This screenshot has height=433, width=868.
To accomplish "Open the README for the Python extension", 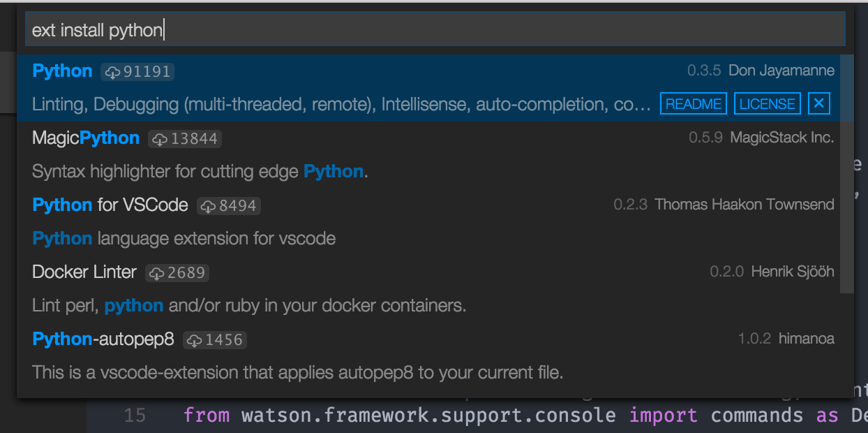I will tap(693, 104).
